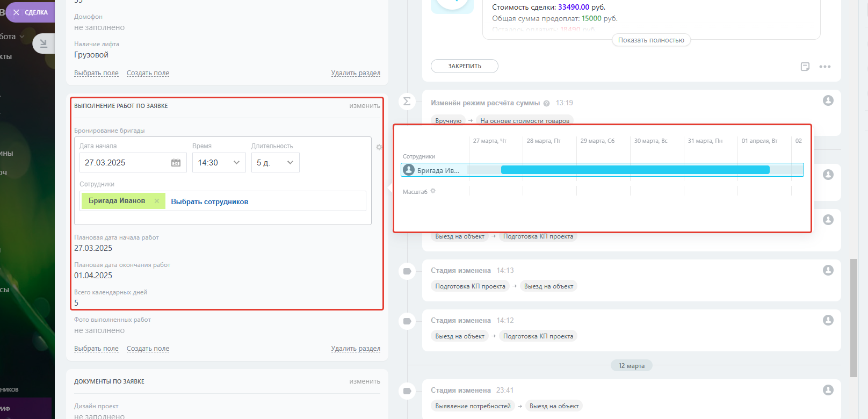Click the blue booking bar for Бригада Ив...

coord(635,170)
